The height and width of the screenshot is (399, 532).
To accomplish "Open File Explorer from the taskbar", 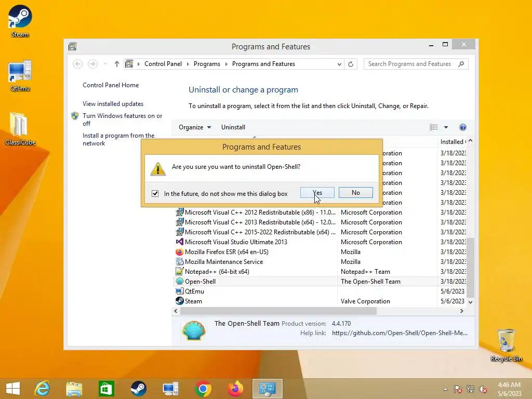I will pyautogui.click(x=74, y=389).
